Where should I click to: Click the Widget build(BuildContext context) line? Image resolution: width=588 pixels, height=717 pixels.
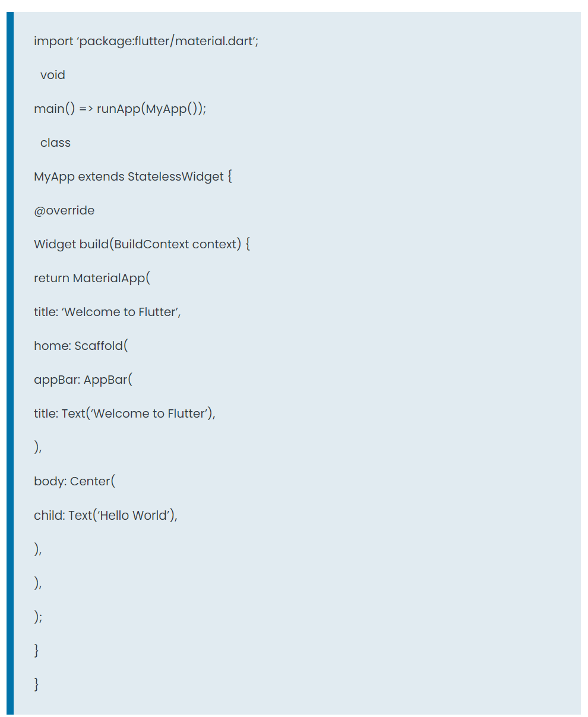pyautogui.click(x=142, y=245)
